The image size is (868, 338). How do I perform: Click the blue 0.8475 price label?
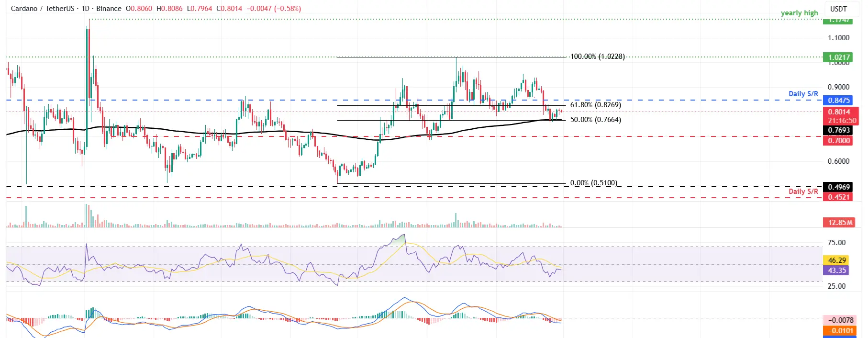point(838,100)
